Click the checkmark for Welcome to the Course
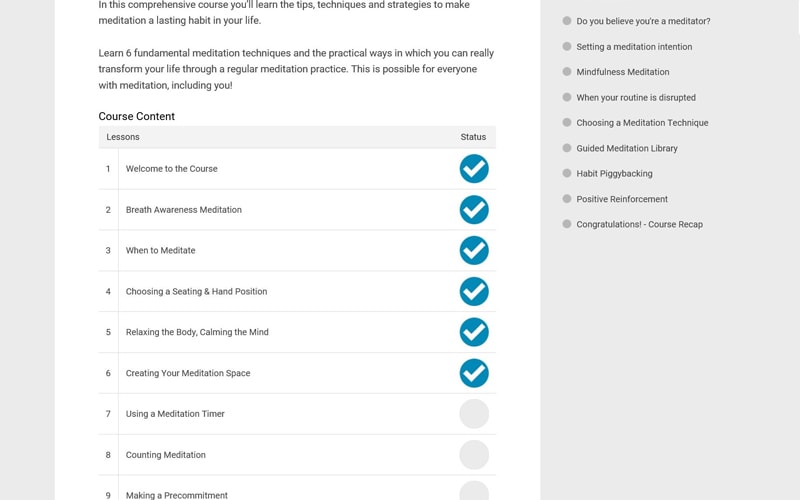The width and height of the screenshot is (800, 500). [474, 169]
